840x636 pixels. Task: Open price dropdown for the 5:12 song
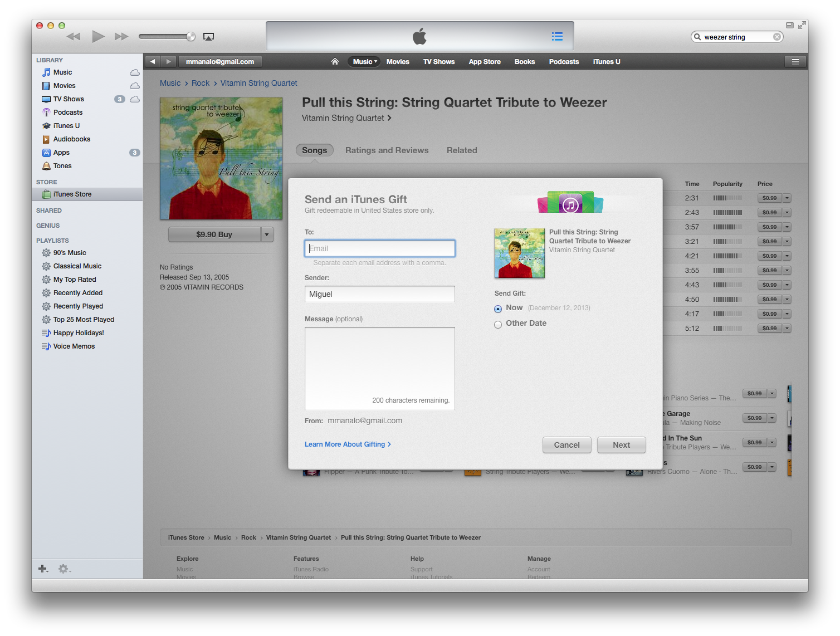point(787,329)
